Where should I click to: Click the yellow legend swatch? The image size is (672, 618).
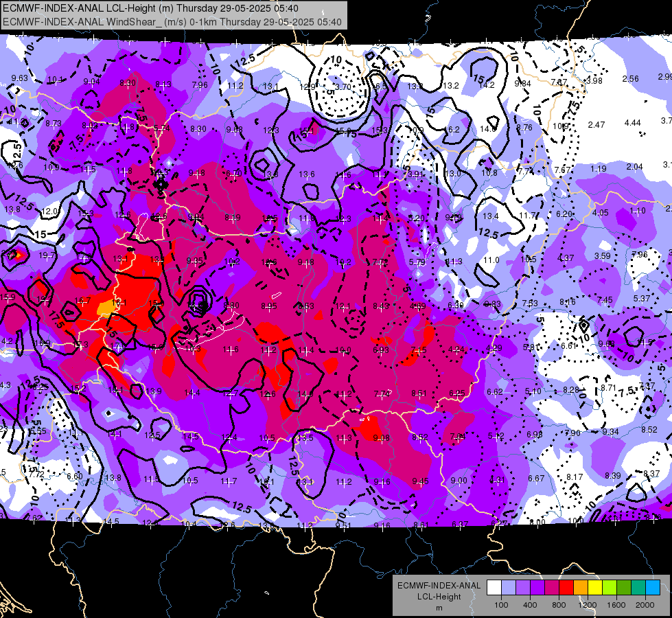595,588
